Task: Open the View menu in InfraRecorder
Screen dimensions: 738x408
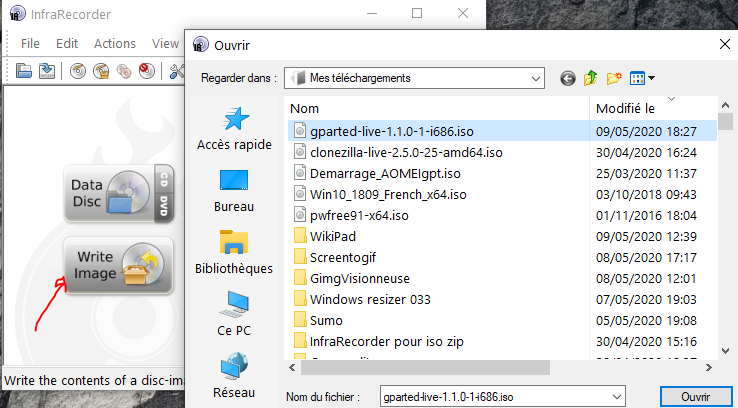Action: click(165, 44)
